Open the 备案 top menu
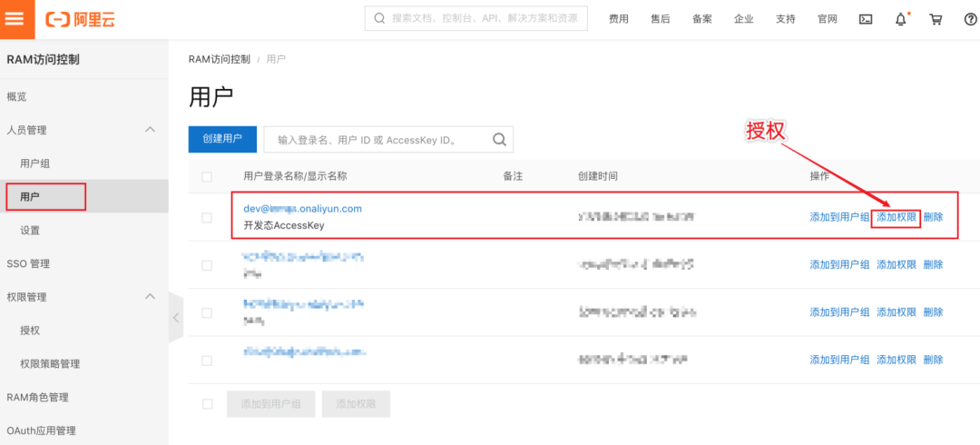This screenshot has height=445, width=980. 701,19
